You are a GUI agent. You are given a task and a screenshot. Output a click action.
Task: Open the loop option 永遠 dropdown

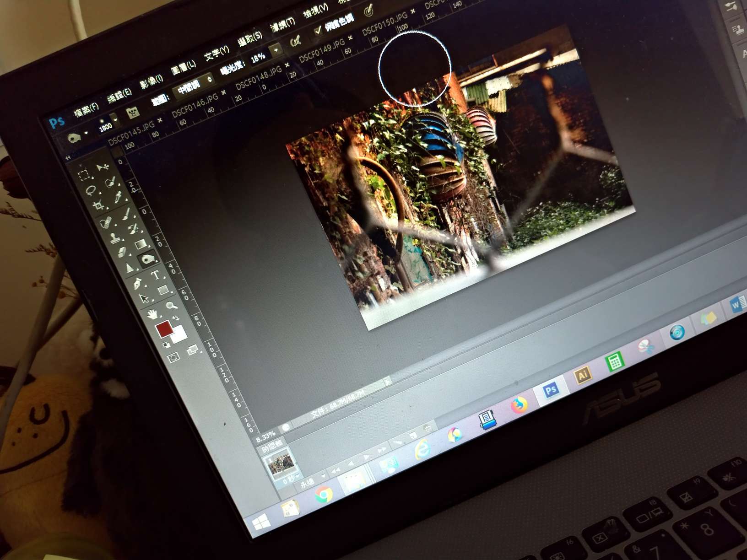coord(311,481)
